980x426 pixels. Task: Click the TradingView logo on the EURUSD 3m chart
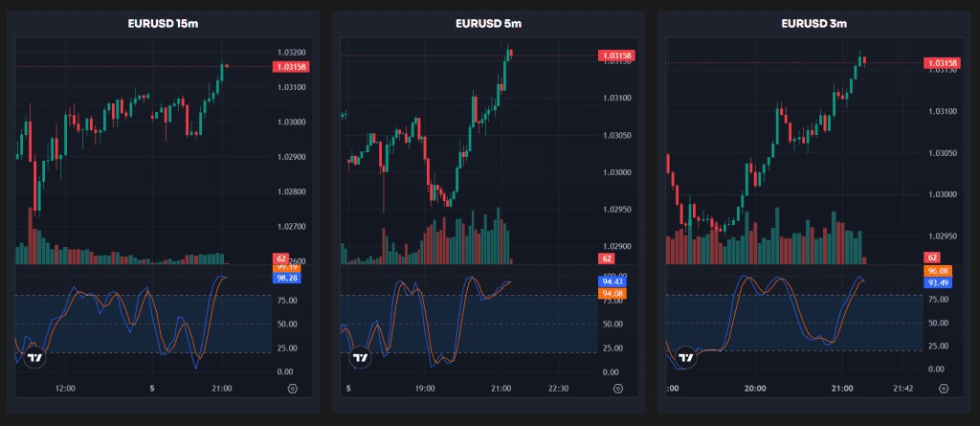click(x=685, y=358)
